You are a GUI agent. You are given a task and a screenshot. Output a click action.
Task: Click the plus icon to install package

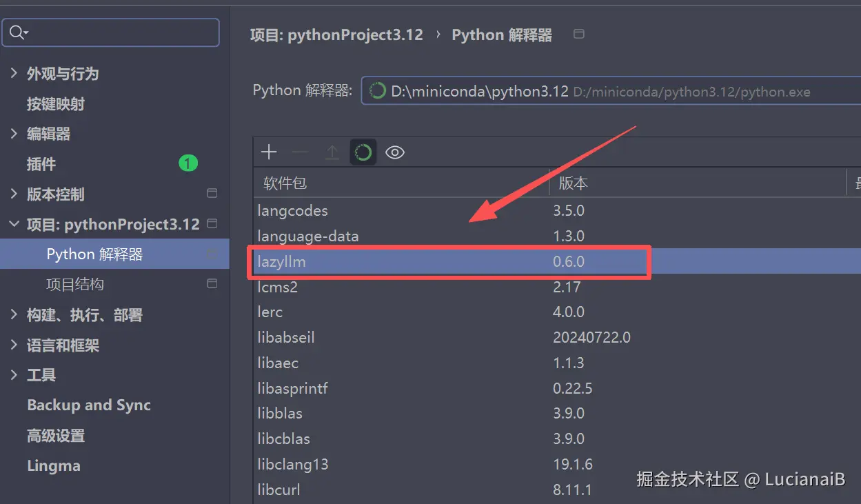269,152
